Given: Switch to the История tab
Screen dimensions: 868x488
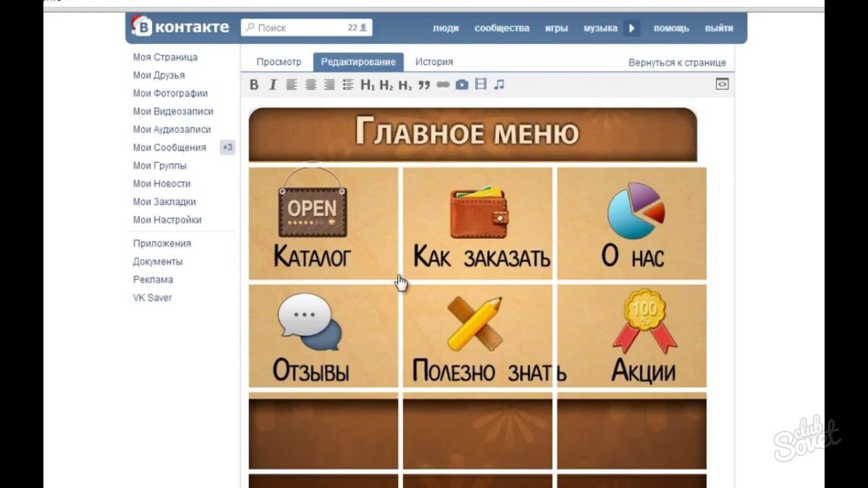Looking at the screenshot, I should (434, 62).
